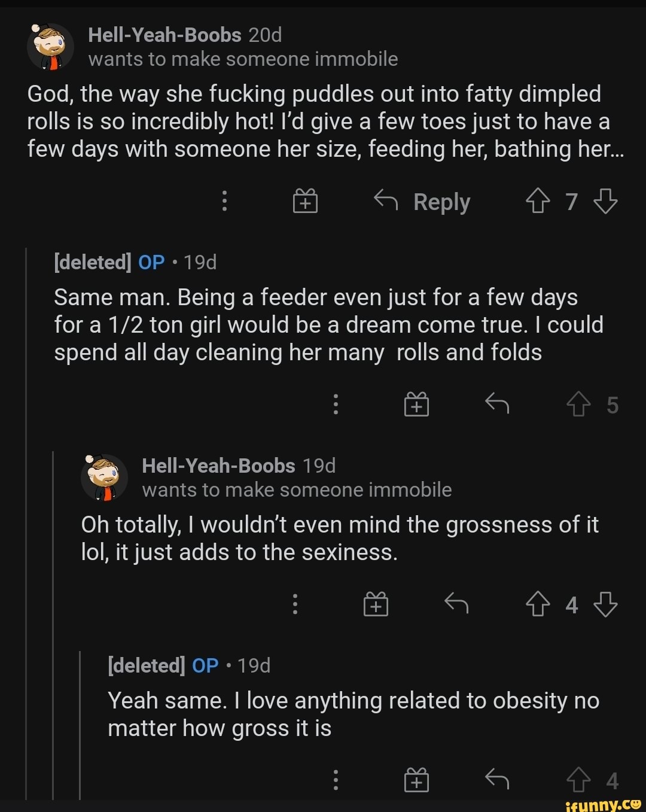Screen dimensions: 646x812
Task: Give an award to the 'Oh totally' comment
Action: [x=376, y=604]
